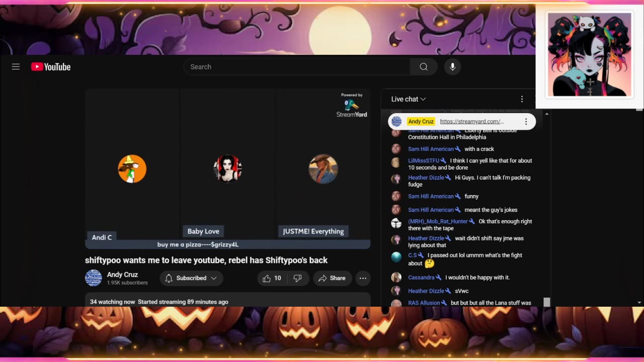The image size is (644, 362).
Task: Click Heather Dizzle 'packing fudge' message author
Action: [426, 177]
